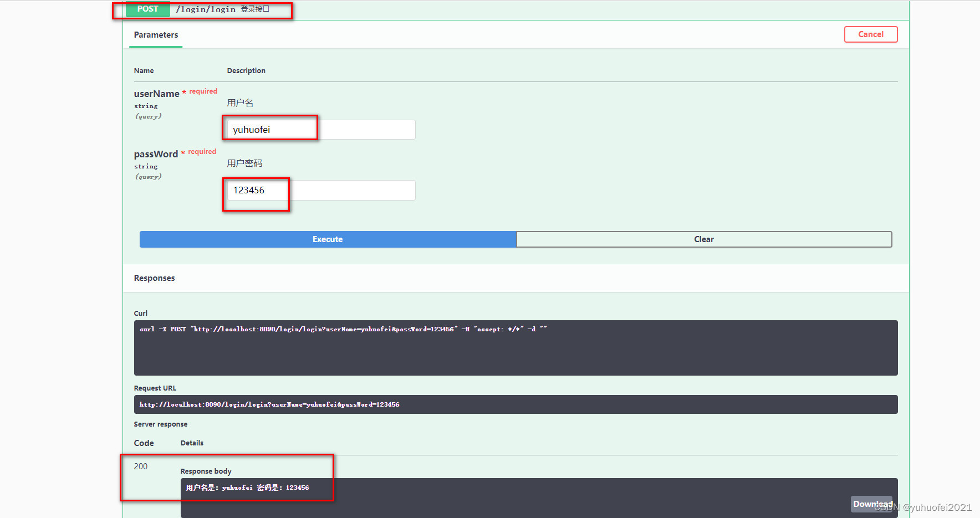980x518 pixels.
Task: Click the Clear button
Action: pos(704,239)
